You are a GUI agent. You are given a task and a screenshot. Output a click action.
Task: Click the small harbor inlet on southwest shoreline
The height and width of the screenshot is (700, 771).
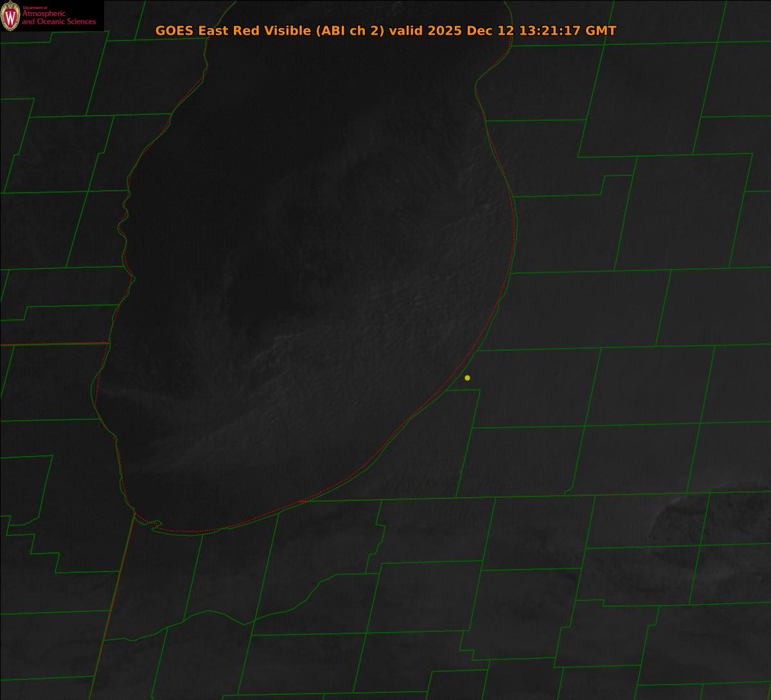pos(154,525)
